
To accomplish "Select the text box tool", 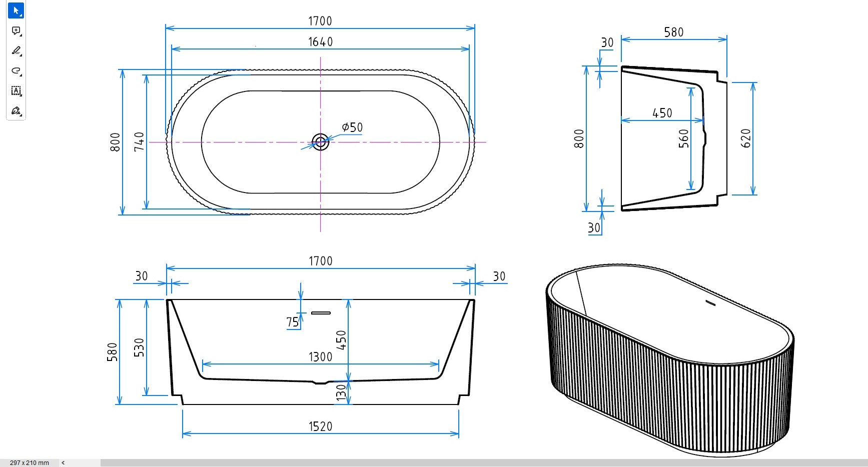I will pos(16,91).
